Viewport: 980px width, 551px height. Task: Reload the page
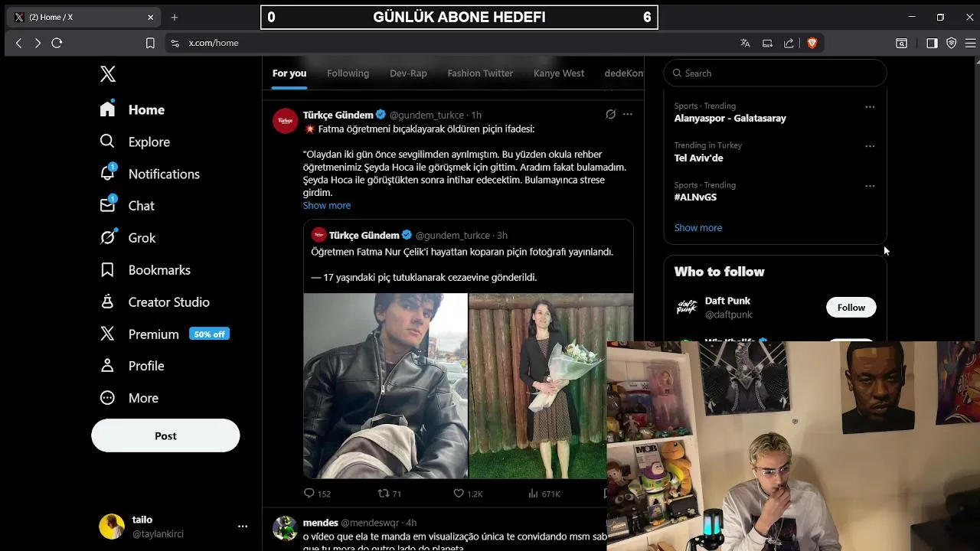pyautogui.click(x=57, y=43)
